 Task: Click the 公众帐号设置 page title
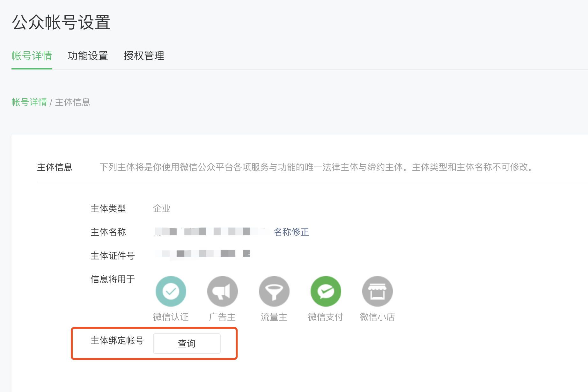click(61, 22)
